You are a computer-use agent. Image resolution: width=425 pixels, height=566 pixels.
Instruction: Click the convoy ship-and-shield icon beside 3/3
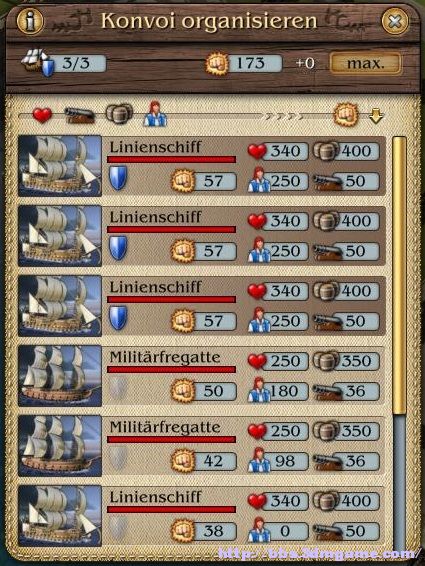pyautogui.click(x=38, y=63)
